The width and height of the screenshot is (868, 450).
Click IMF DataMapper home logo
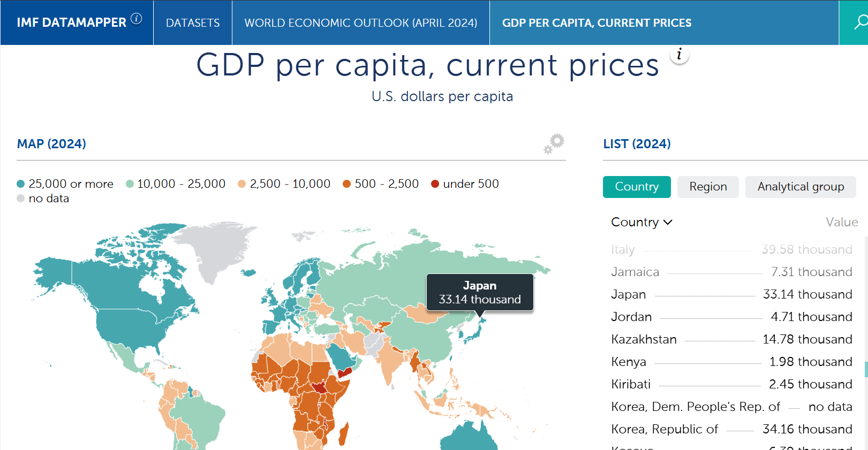71,22
